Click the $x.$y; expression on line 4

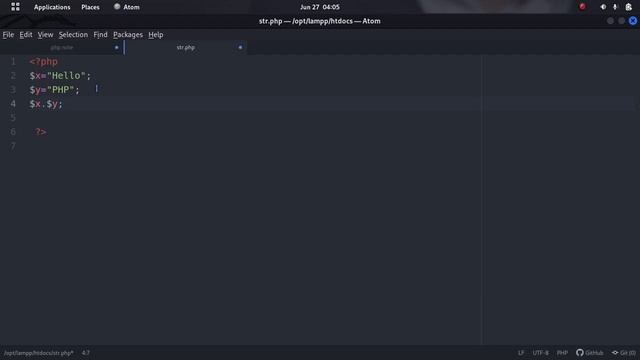point(46,104)
